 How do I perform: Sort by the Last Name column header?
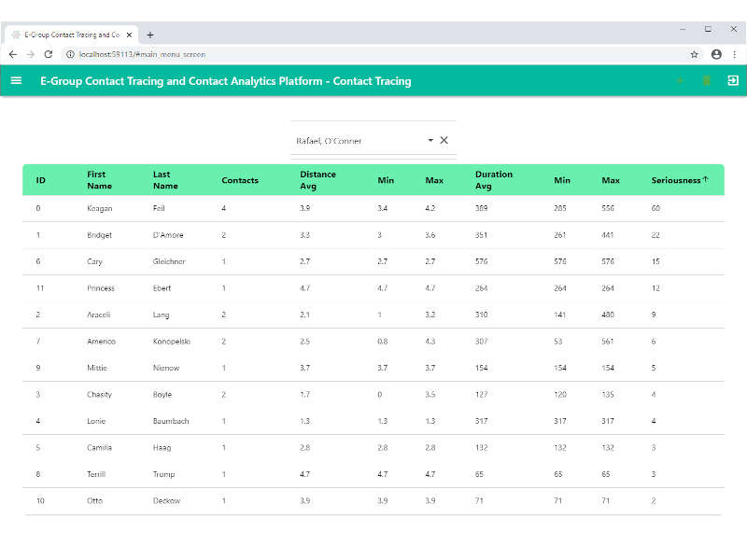tap(165, 180)
